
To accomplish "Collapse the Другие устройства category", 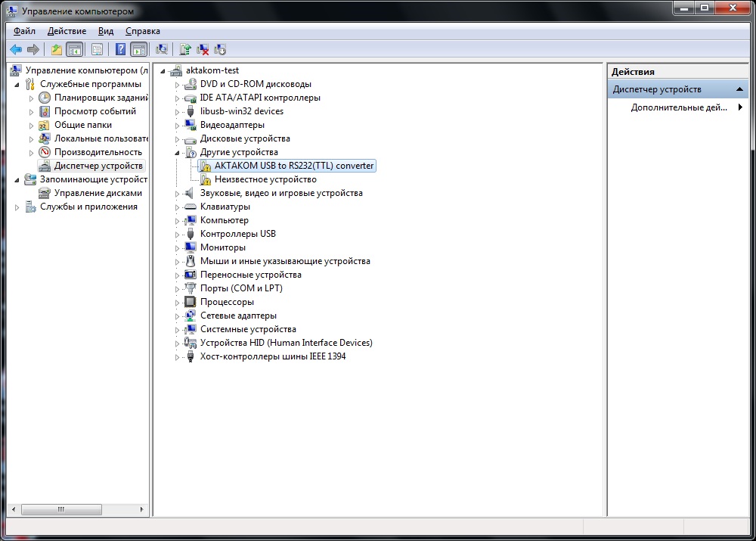I will pos(178,152).
